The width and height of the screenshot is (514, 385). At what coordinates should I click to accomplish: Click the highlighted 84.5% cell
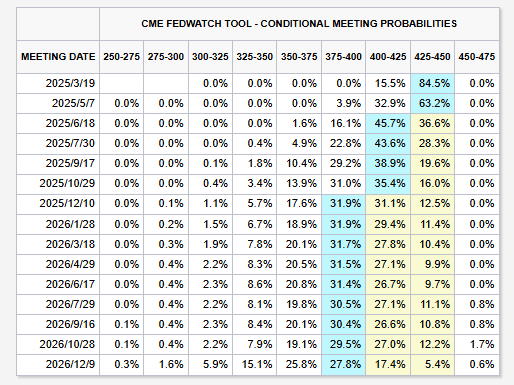point(432,83)
